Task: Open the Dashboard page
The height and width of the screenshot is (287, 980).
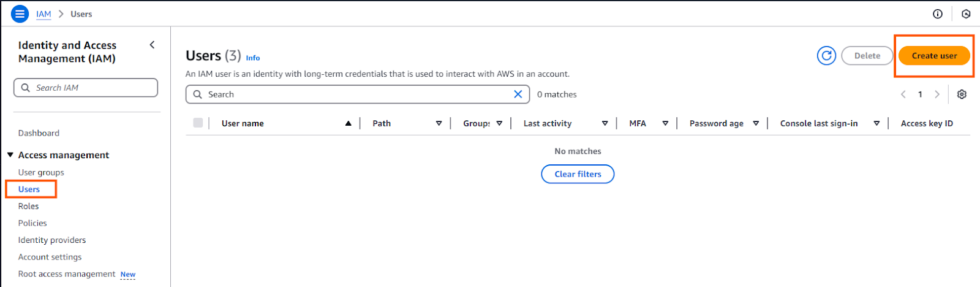Action: pos(39,133)
